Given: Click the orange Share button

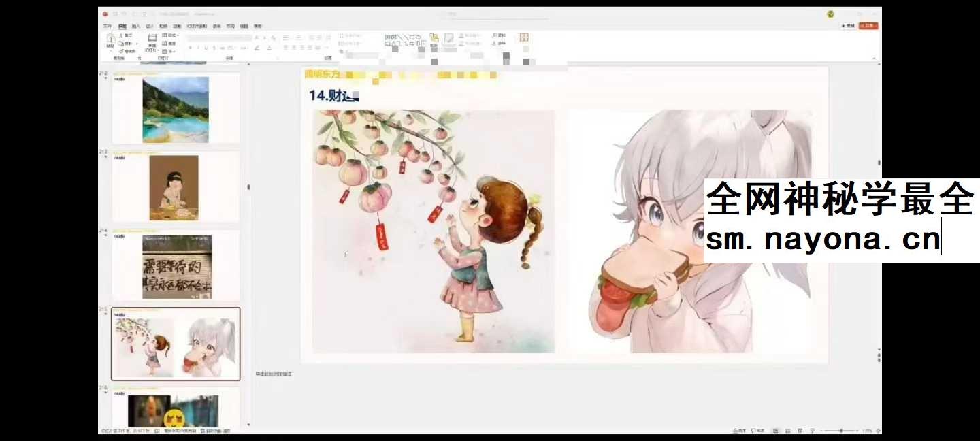Looking at the screenshot, I should pyautogui.click(x=868, y=26).
